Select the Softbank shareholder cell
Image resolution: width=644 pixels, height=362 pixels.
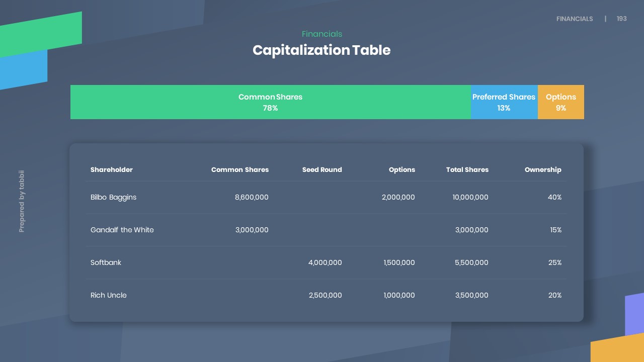pyautogui.click(x=106, y=263)
